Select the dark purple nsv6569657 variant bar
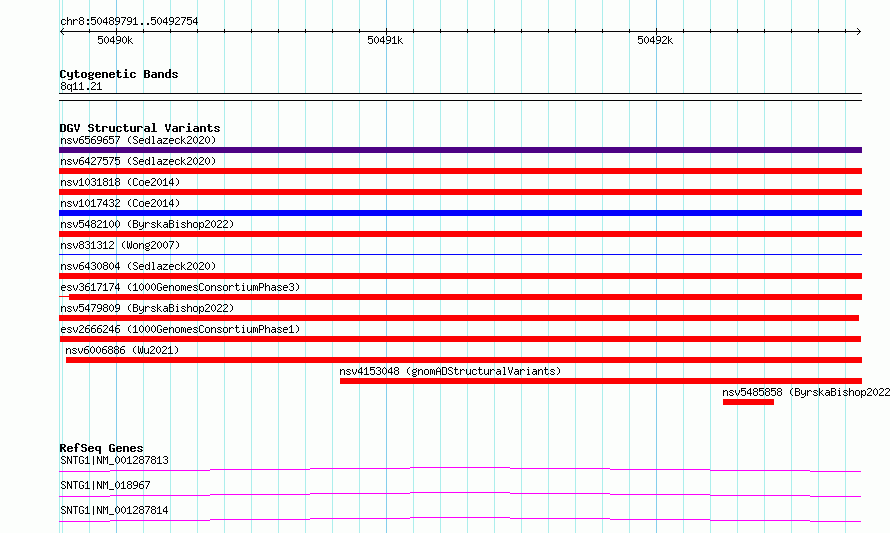 coord(460,150)
